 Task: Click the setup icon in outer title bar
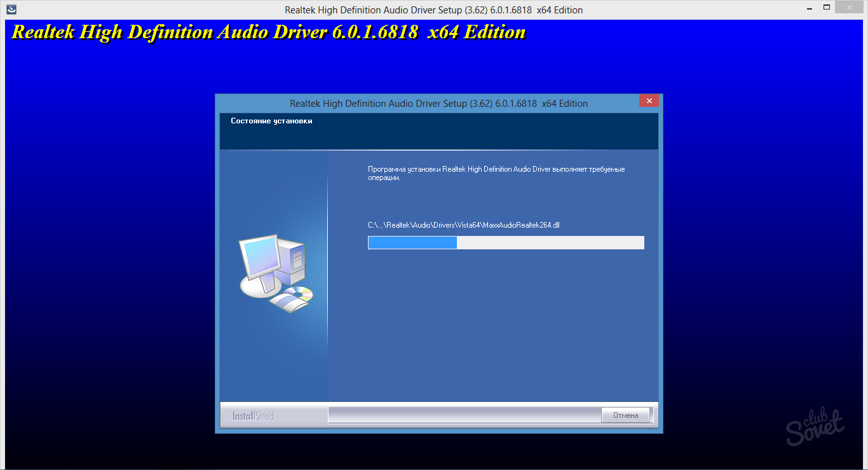click(x=11, y=10)
